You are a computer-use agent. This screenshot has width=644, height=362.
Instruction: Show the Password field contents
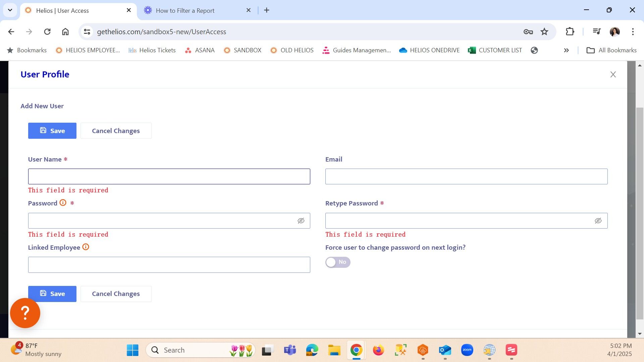pos(301,221)
